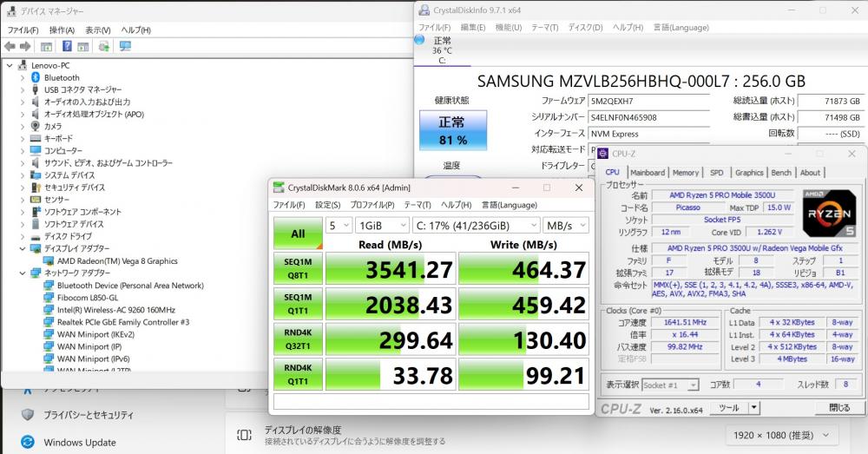Select the Bluetooth device category icon
The image size is (868, 454).
pyautogui.click(x=36, y=77)
